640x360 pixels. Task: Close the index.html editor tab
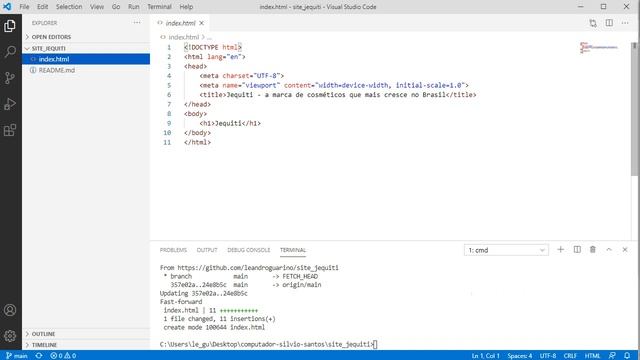click(x=202, y=23)
